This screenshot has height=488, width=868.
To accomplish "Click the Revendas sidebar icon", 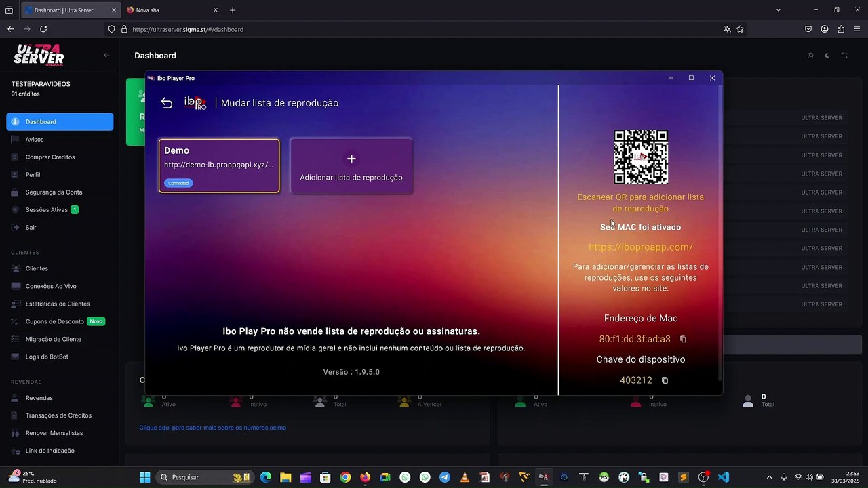I will point(16,398).
